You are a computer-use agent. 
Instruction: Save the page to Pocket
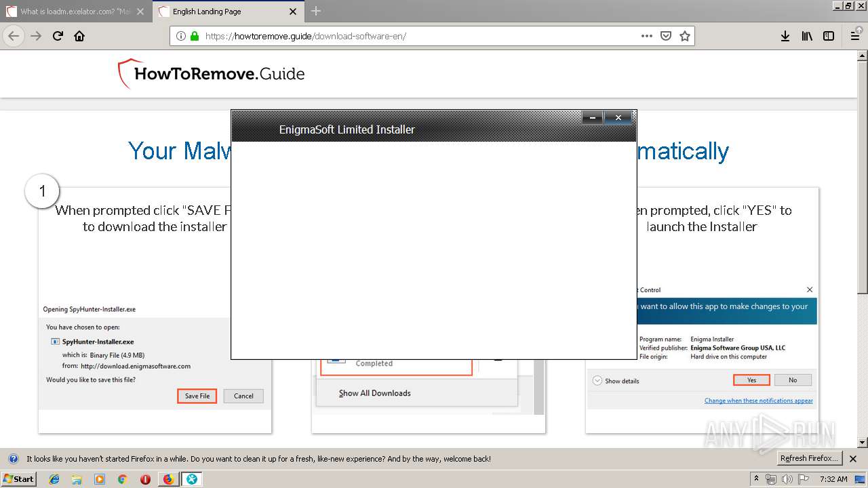point(666,36)
